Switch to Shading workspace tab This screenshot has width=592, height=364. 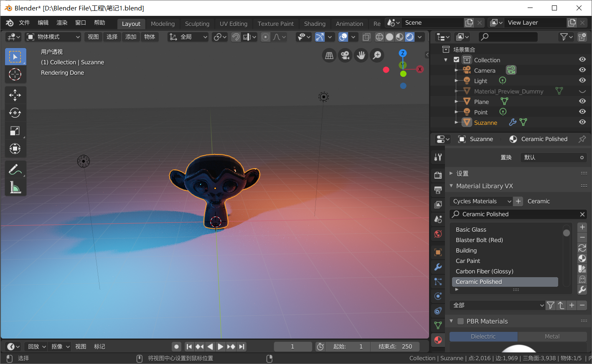tap(315, 24)
